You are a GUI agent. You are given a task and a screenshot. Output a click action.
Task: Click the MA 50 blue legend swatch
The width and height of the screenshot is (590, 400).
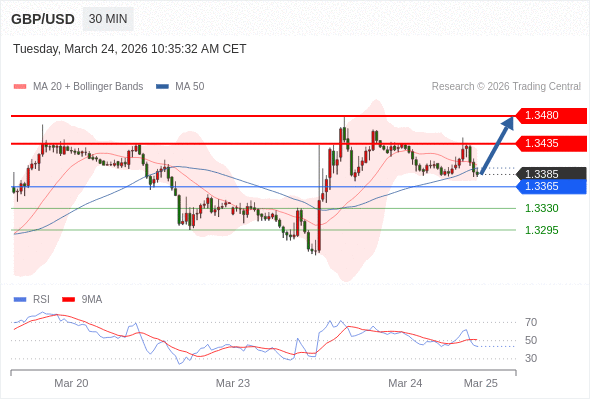(x=162, y=87)
